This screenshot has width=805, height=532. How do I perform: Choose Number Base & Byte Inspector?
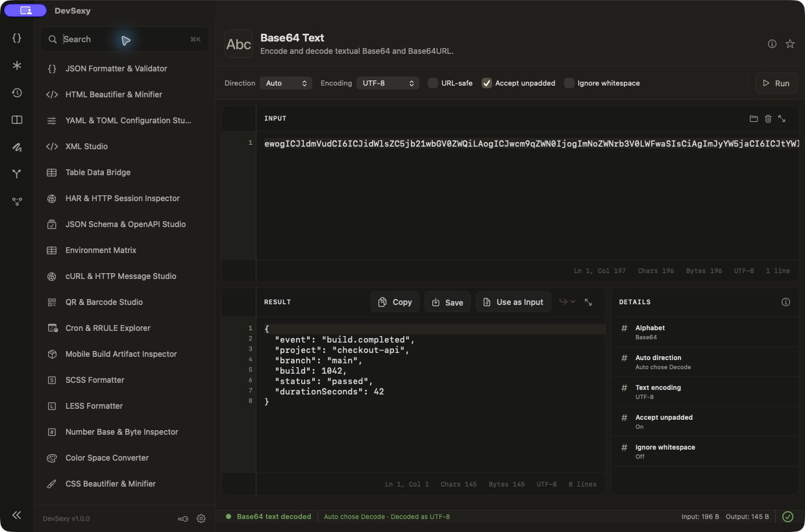(x=124, y=432)
